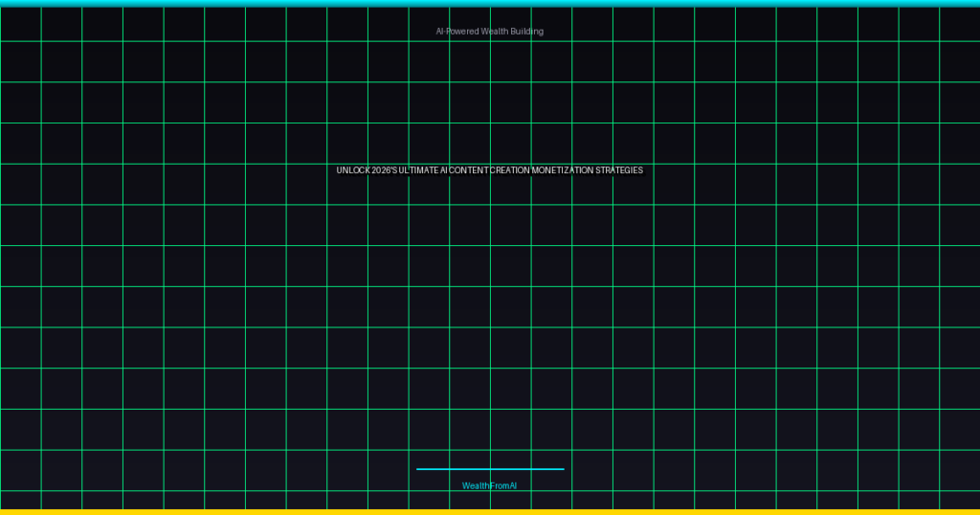Click the cyan divider line above WealthFromAI
980x515 pixels.
pyautogui.click(x=490, y=469)
